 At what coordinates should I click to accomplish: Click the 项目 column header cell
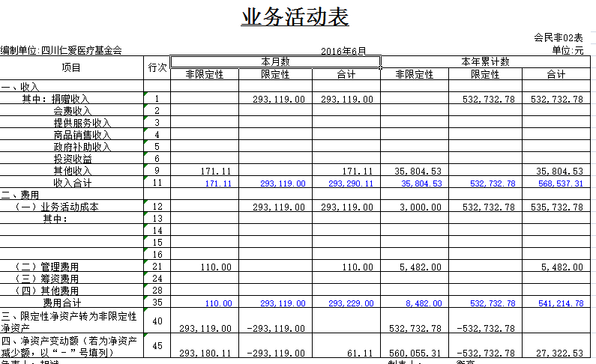(x=71, y=67)
